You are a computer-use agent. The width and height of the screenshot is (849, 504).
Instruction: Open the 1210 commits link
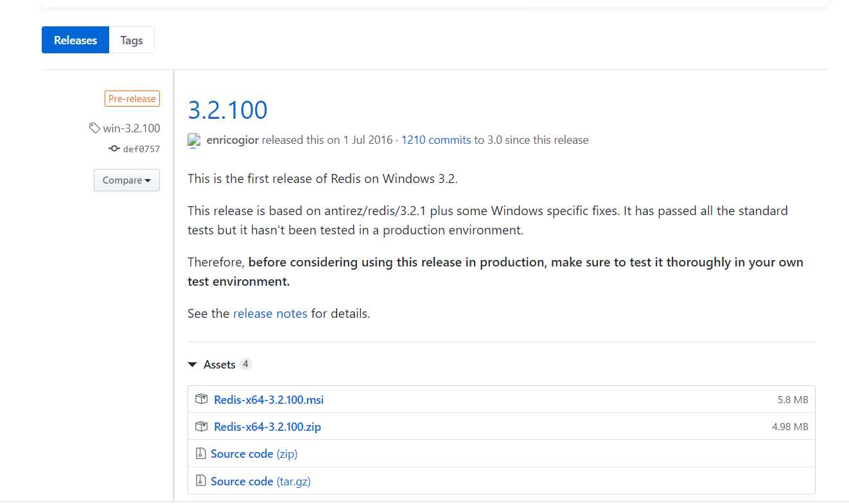pos(436,140)
